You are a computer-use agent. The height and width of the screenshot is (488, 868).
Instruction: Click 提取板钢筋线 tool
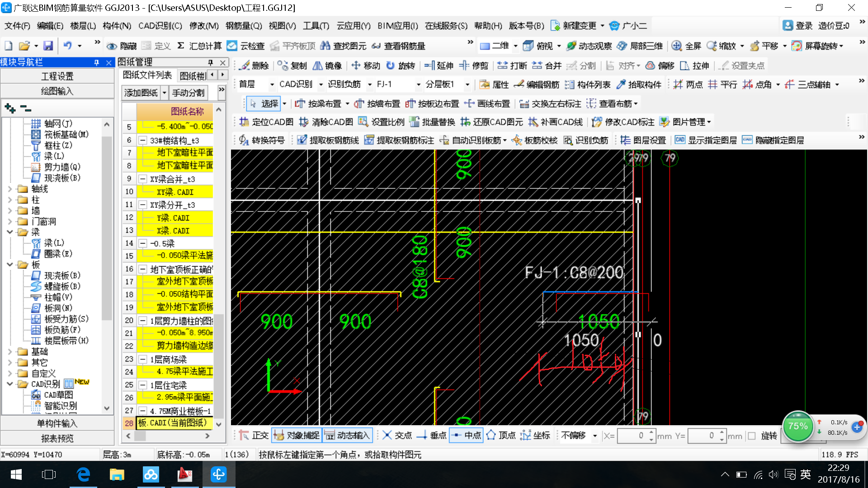(328, 140)
